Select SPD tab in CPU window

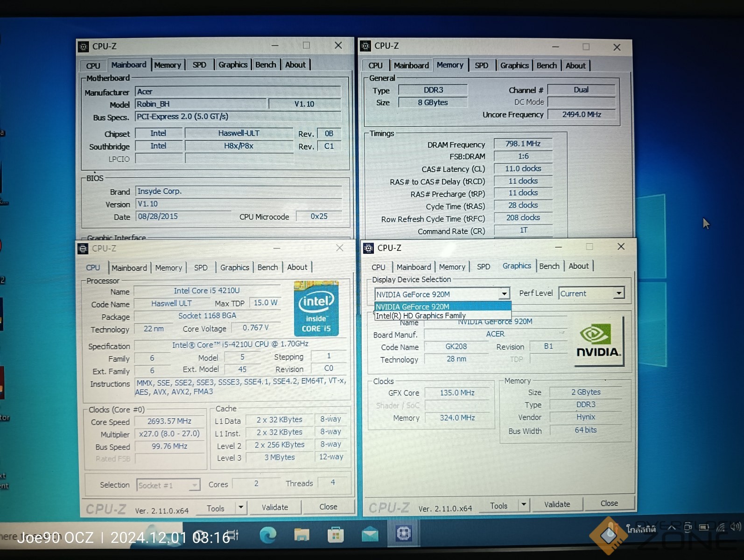(201, 268)
